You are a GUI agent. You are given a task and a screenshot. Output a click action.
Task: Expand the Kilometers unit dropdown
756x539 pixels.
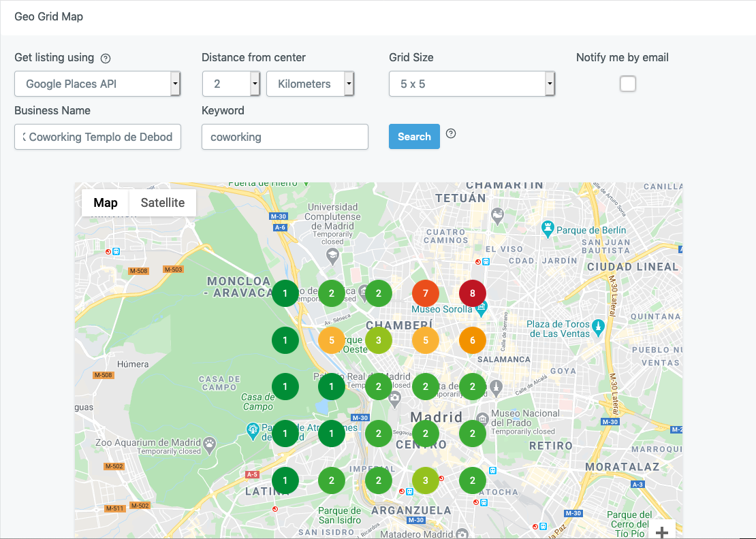311,84
